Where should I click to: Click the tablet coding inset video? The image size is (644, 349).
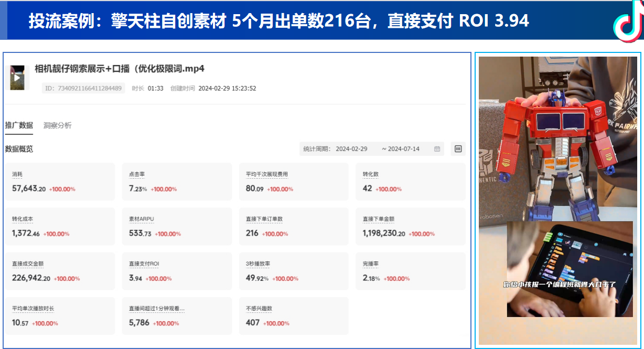tap(570, 269)
